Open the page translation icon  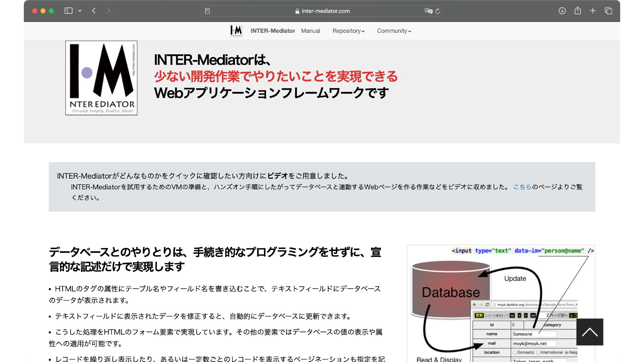(x=428, y=11)
